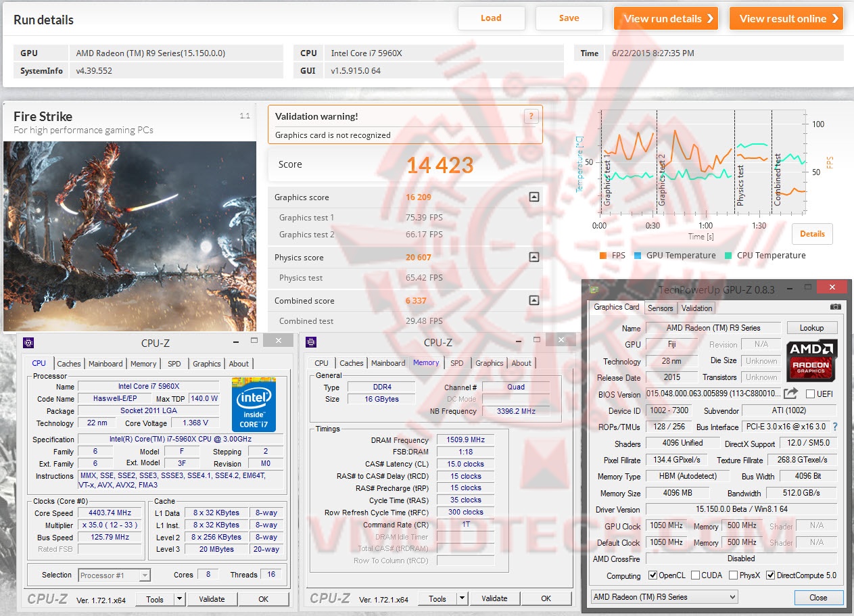Toggle the CUDA checkbox
Screen dimensions: 854x616
(694, 575)
